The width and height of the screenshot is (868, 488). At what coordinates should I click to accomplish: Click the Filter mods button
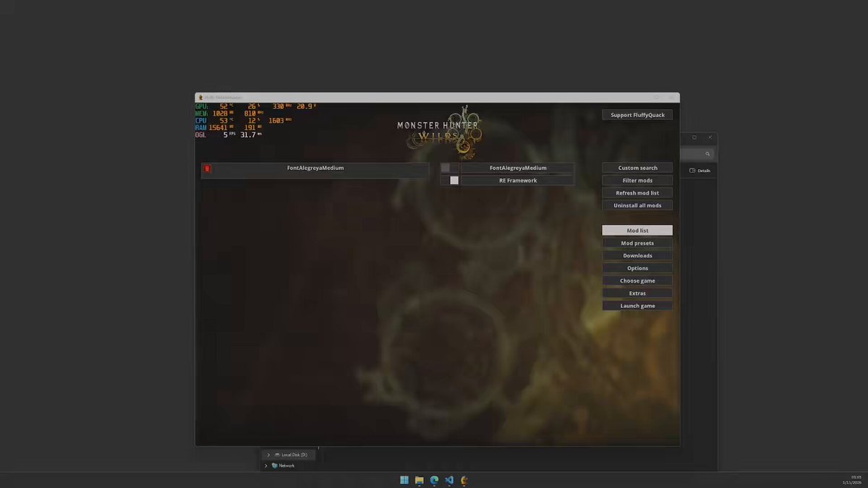[x=637, y=181]
